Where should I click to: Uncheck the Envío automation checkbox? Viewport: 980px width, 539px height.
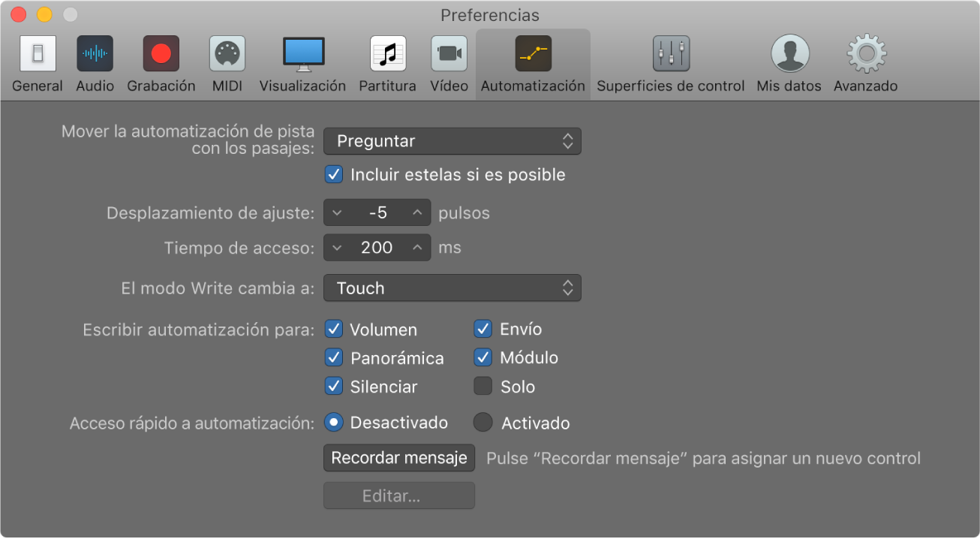pos(483,329)
